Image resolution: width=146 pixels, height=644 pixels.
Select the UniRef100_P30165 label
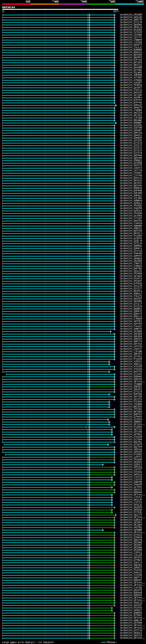(131, 366)
